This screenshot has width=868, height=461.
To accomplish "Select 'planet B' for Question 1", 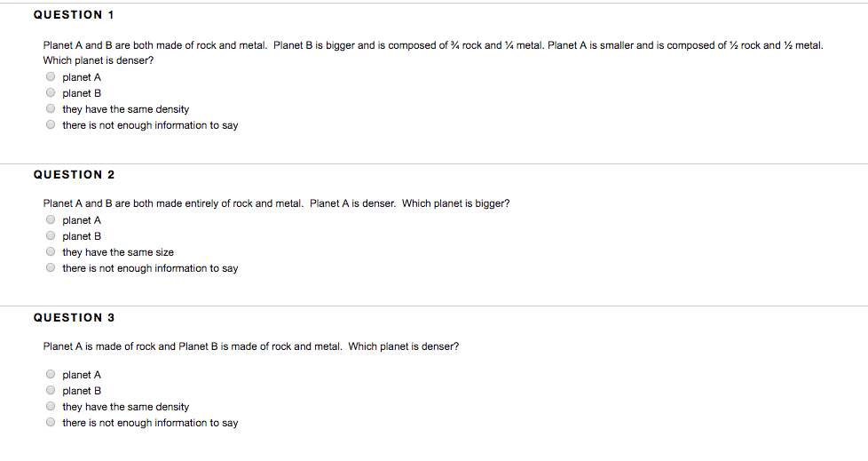I will 51,92.
